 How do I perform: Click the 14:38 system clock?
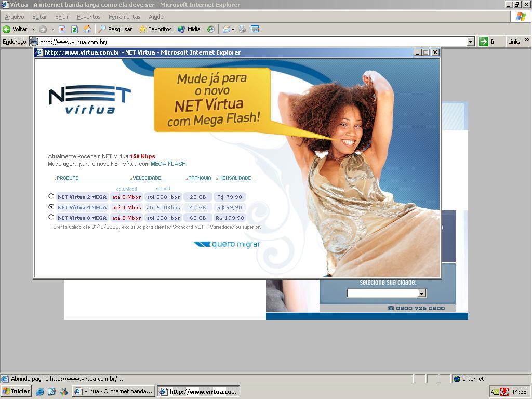tap(519, 392)
